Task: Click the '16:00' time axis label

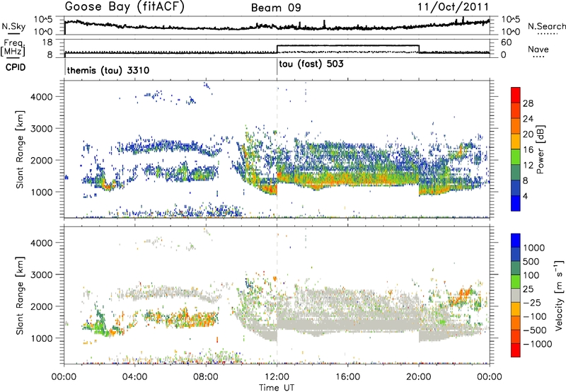Action: [347, 377]
